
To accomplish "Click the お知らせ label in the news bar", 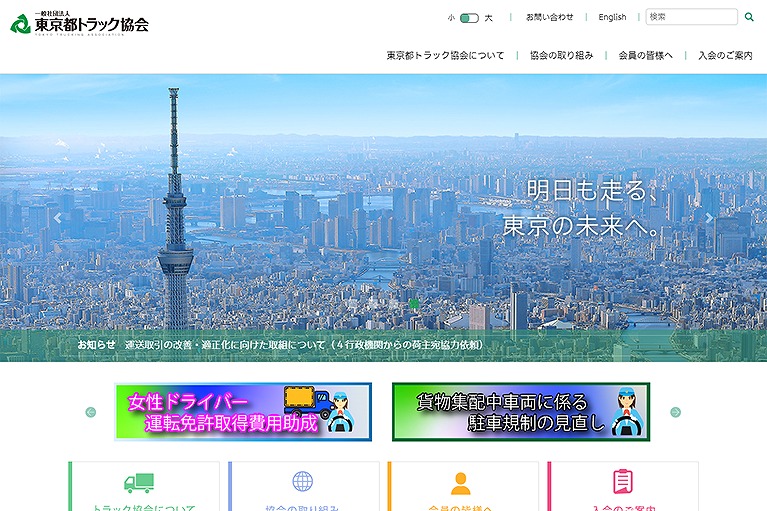I will pos(96,345).
